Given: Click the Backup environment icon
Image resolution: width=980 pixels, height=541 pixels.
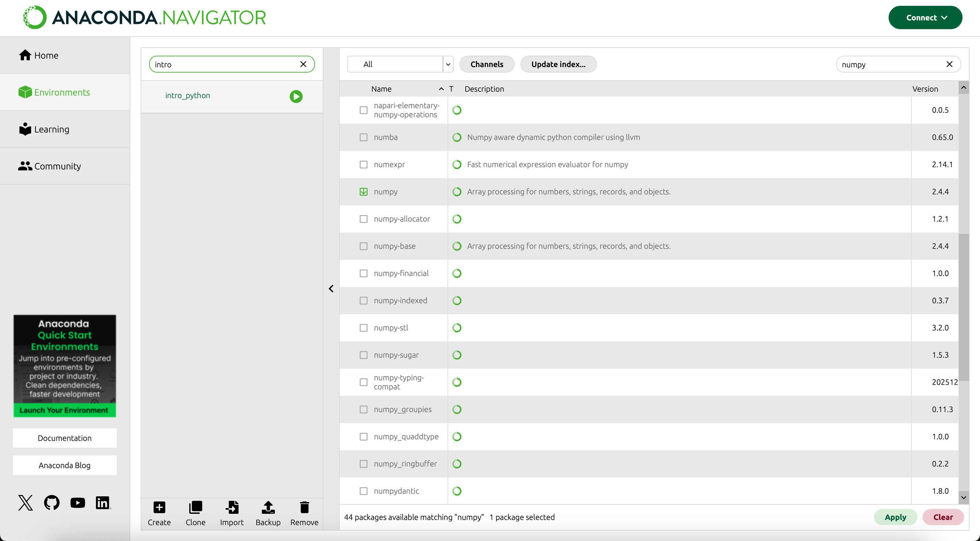Looking at the screenshot, I should click(268, 508).
